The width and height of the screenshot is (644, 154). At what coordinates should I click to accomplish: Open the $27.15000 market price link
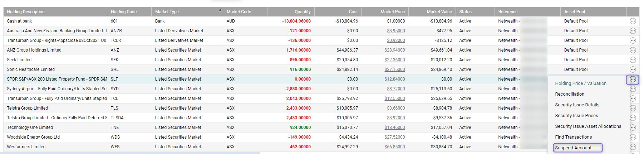[395, 69]
